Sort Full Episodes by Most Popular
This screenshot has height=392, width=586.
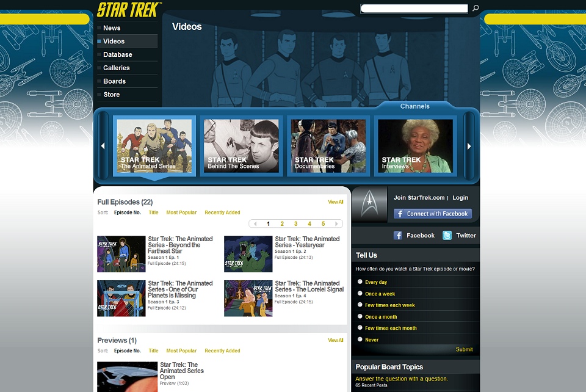coord(181,212)
